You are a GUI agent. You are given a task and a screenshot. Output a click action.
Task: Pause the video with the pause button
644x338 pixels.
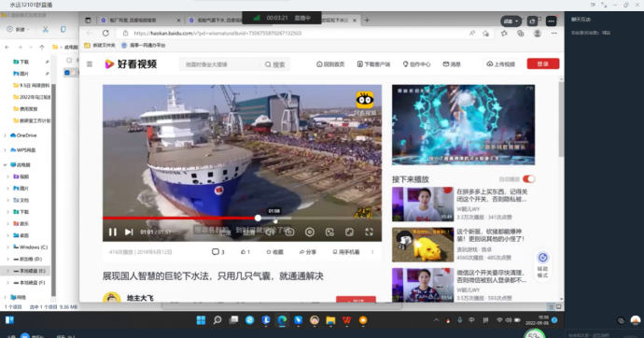tap(113, 232)
